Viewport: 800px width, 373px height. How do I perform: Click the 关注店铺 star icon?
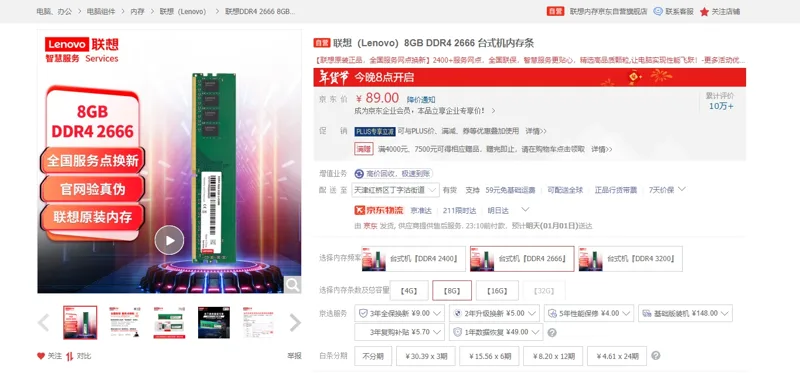[704, 11]
